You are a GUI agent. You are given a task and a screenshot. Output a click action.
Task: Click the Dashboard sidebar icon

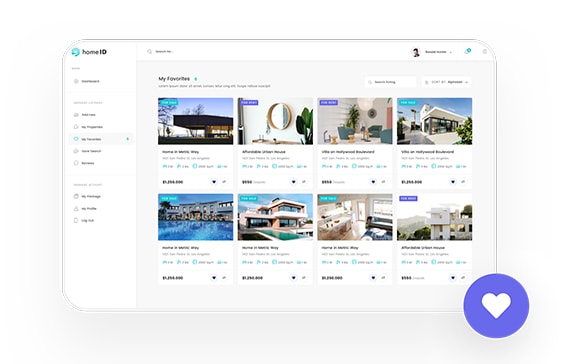(x=76, y=81)
